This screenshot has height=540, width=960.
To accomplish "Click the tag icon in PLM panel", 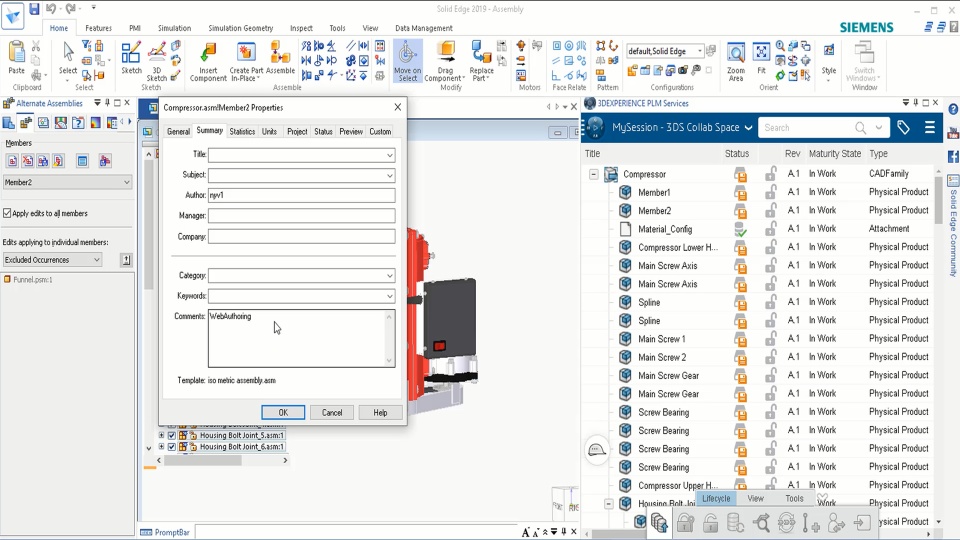I will pos(903,127).
